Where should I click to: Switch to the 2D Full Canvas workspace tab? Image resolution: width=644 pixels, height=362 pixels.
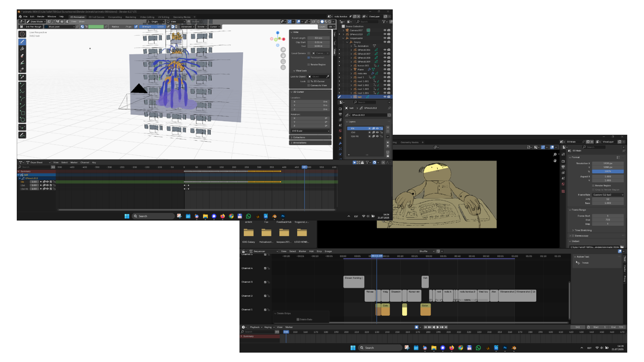tap(96, 17)
